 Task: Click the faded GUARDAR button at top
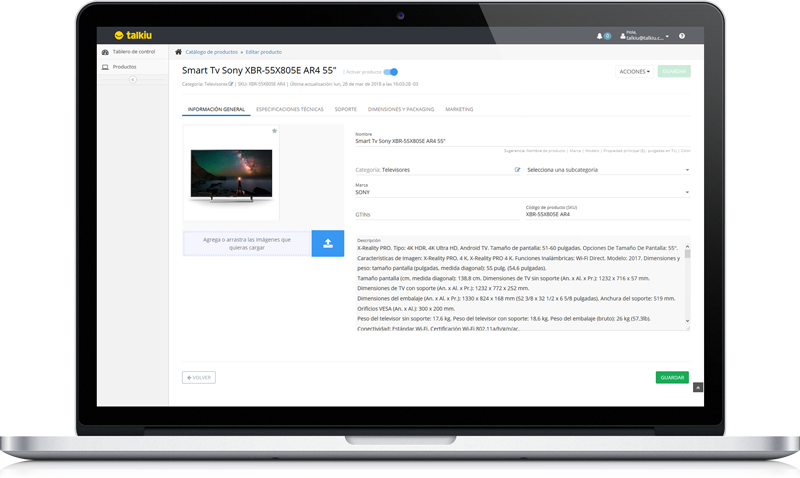pyautogui.click(x=674, y=71)
